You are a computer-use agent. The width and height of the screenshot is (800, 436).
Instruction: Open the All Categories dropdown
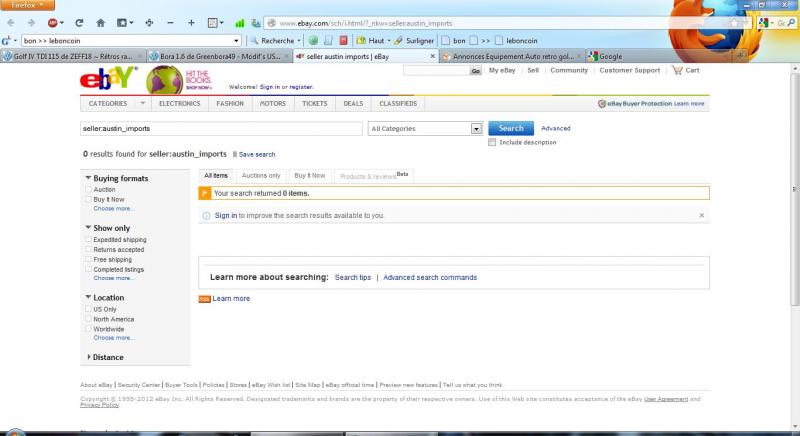(425, 129)
